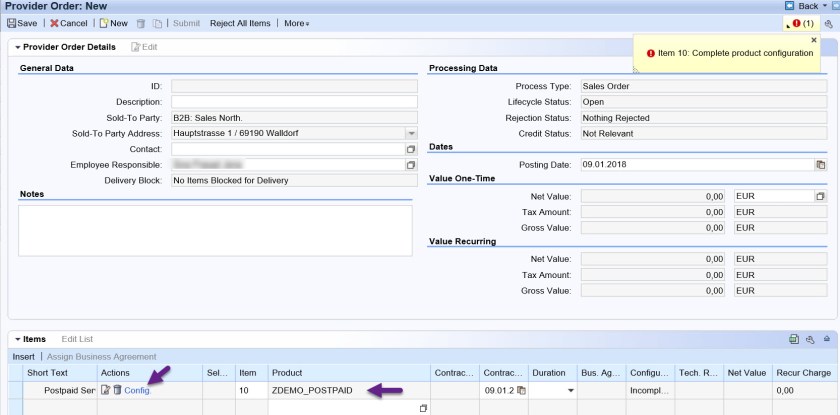Viewport: 840px width, 415px height.
Task: Click Reject All Items
Action: (x=240, y=23)
